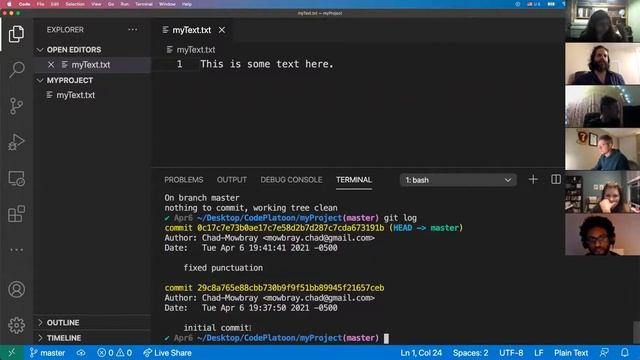Click terminal vertical scrollbar thumb
Viewport: 640px width, 360px height.
[637, 333]
